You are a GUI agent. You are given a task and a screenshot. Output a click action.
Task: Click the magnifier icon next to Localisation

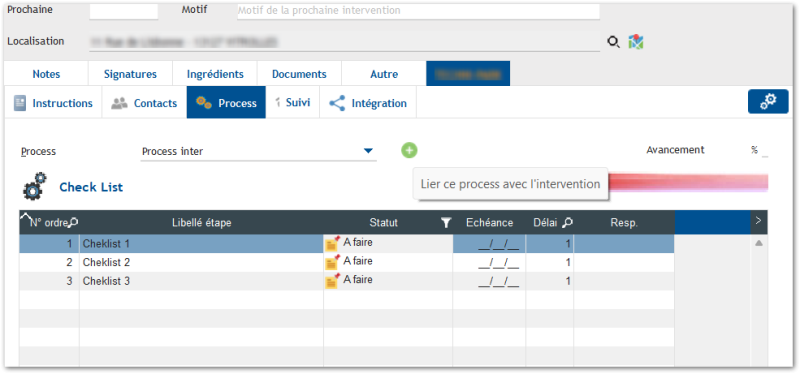pyautogui.click(x=613, y=42)
